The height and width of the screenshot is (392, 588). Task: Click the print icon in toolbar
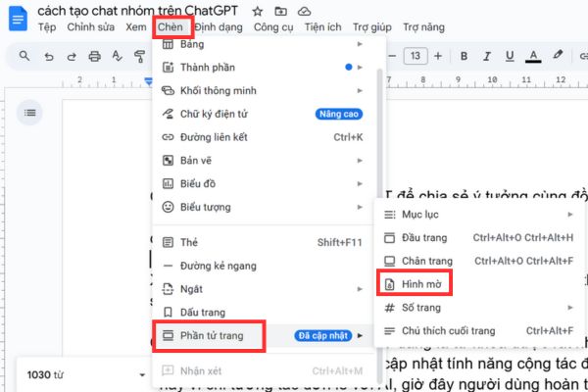coord(94,56)
